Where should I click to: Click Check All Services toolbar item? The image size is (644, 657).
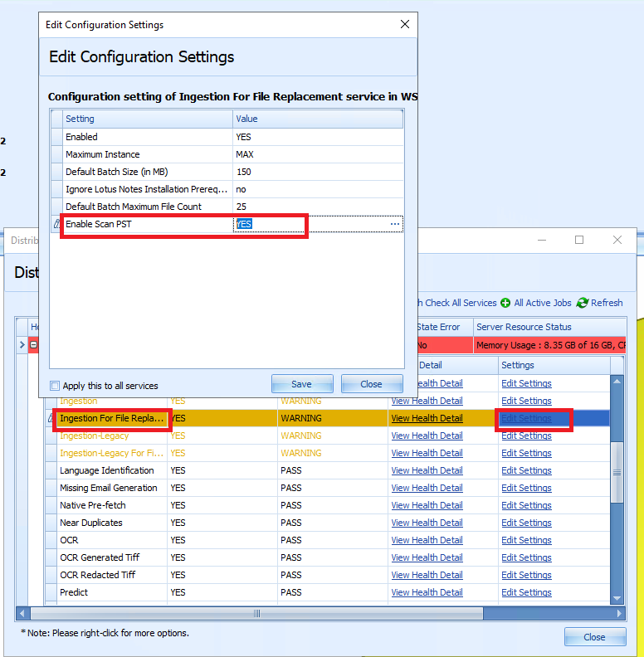458,303
